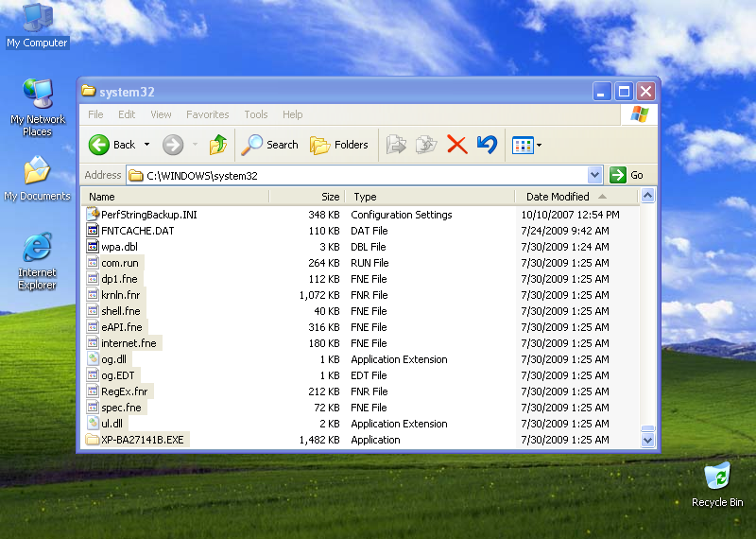Image resolution: width=756 pixels, height=539 pixels.
Task: Select the My Computer desktop icon
Action: (x=37, y=26)
